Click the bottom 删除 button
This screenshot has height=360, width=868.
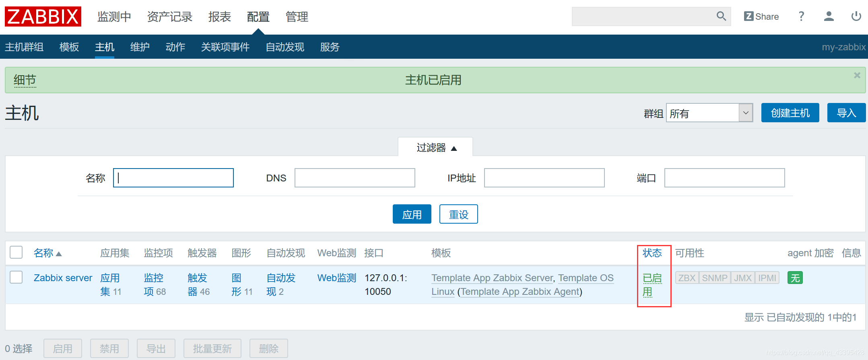[x=269, y=348]
